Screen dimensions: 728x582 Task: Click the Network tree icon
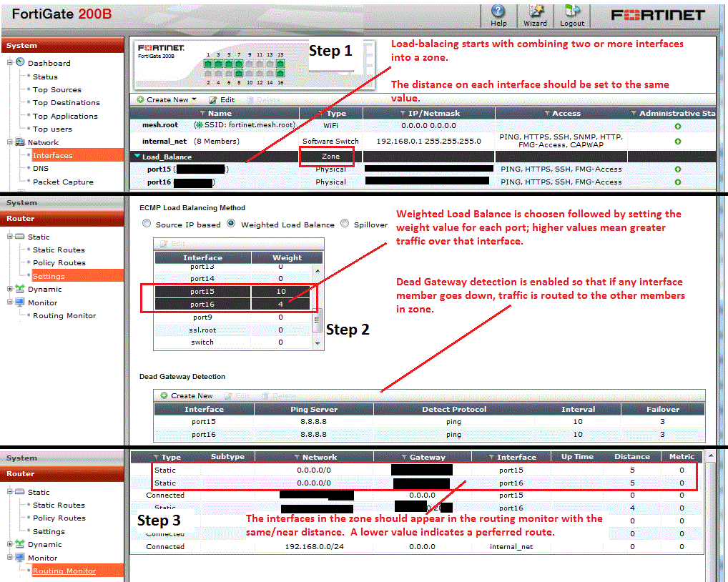(x=20, y=142)
